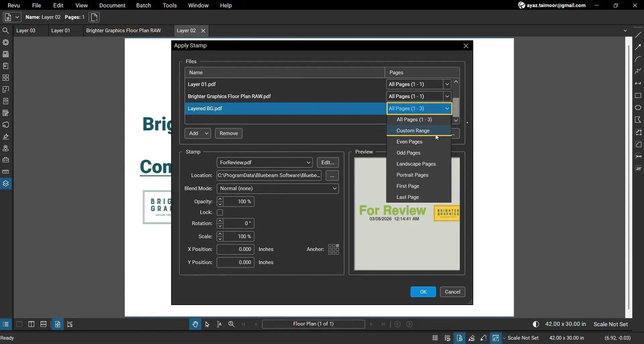The height and width of the screenshot is (344, 644).
Task: Activate the Select arrow tool
Action: pyautogui.click(x=207, y=324)
